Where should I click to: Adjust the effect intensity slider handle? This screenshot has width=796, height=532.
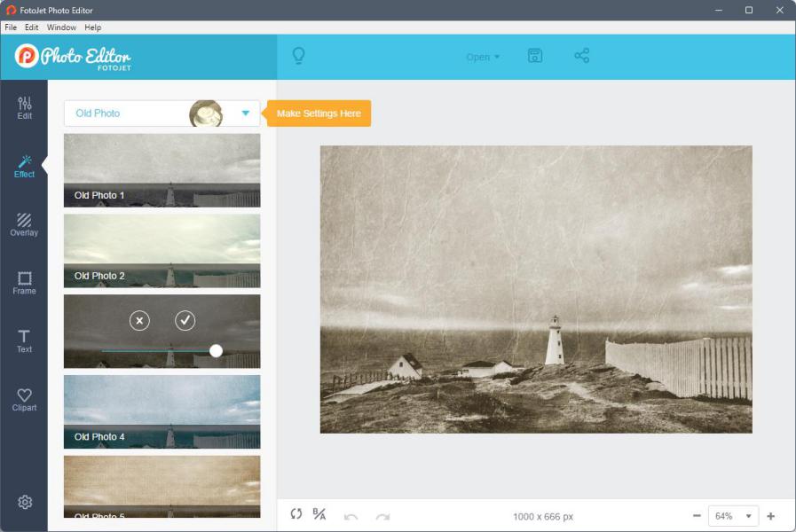(216, 350)
